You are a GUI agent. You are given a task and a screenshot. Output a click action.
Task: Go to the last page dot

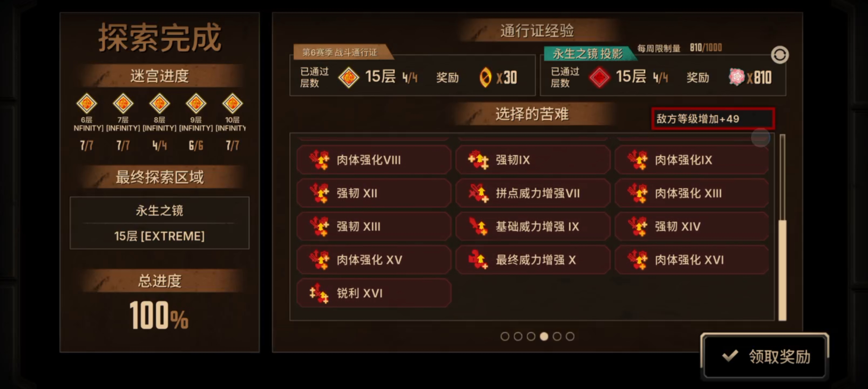click(570, 336)
